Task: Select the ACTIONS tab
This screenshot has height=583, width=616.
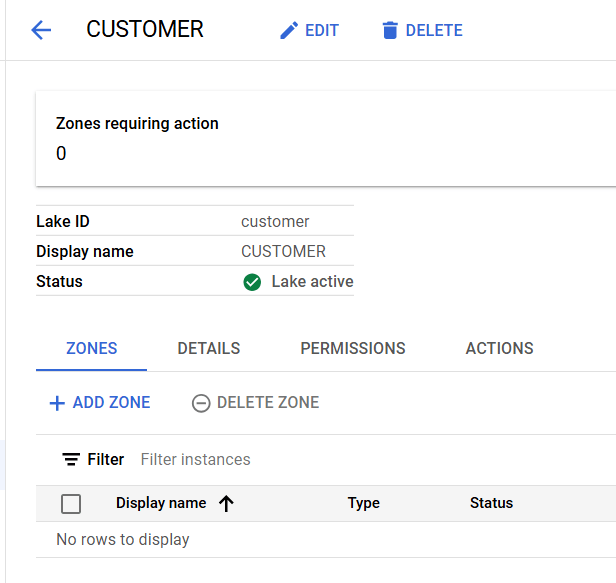Action: pyautogui.click(x=499, y=349)
